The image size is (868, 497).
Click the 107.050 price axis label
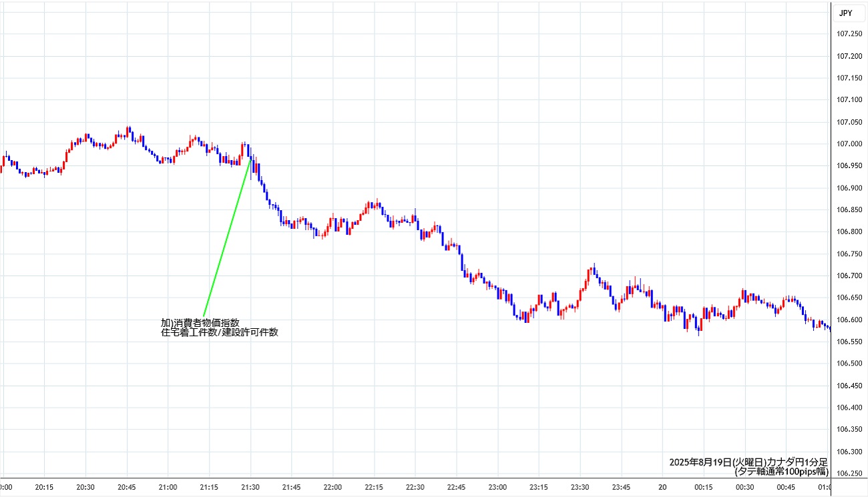point(849,122)
